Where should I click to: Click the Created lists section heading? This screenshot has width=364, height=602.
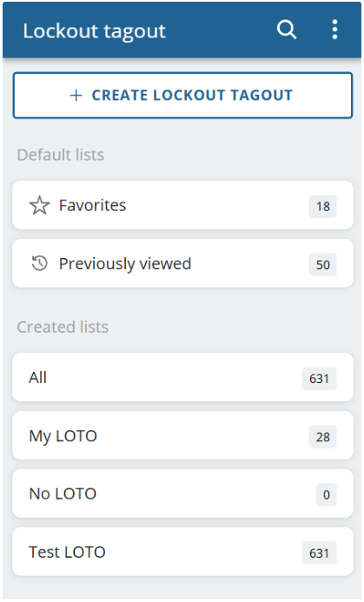pyautogui.click(x=63, y=327)
